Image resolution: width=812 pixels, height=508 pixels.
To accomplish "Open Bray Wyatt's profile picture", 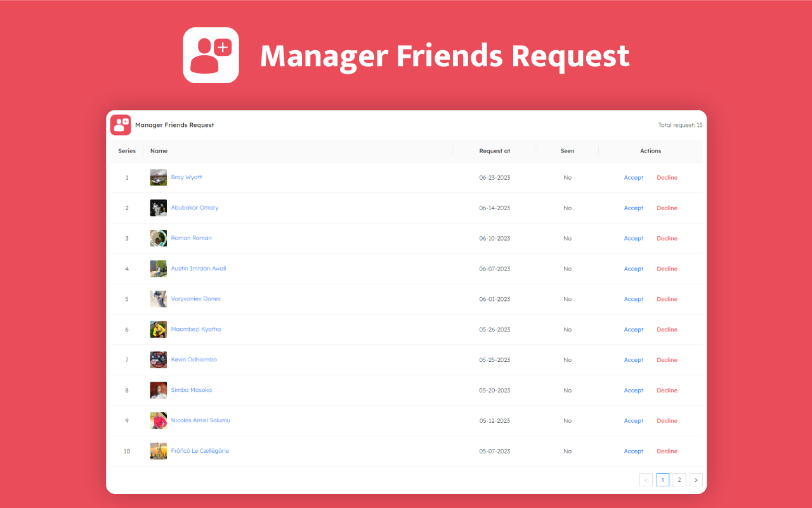I will click(158, 177).
